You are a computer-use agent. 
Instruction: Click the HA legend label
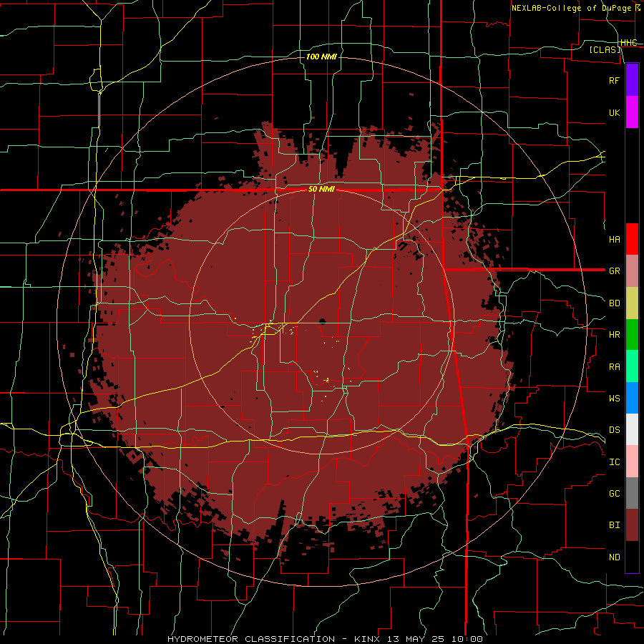coord(615,240)
